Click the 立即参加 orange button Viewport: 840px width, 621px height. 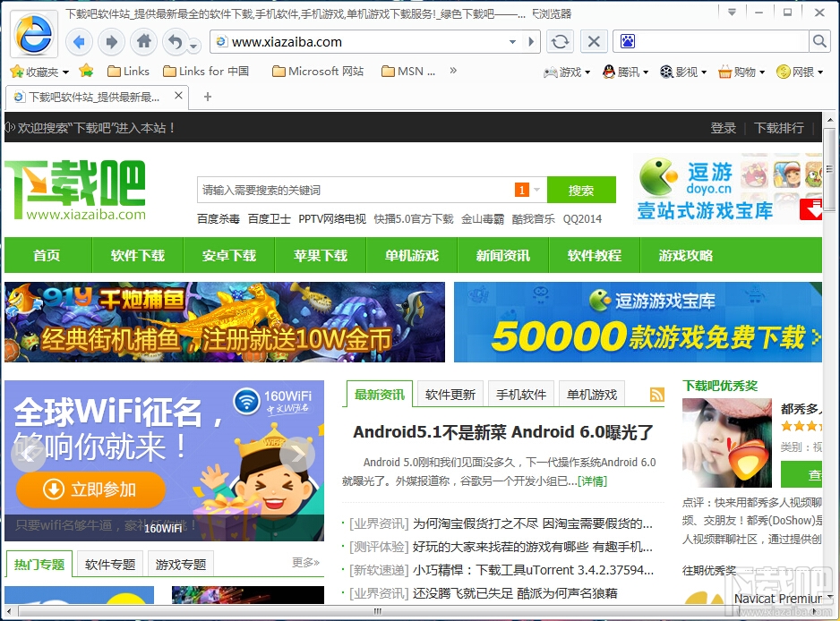90,489
